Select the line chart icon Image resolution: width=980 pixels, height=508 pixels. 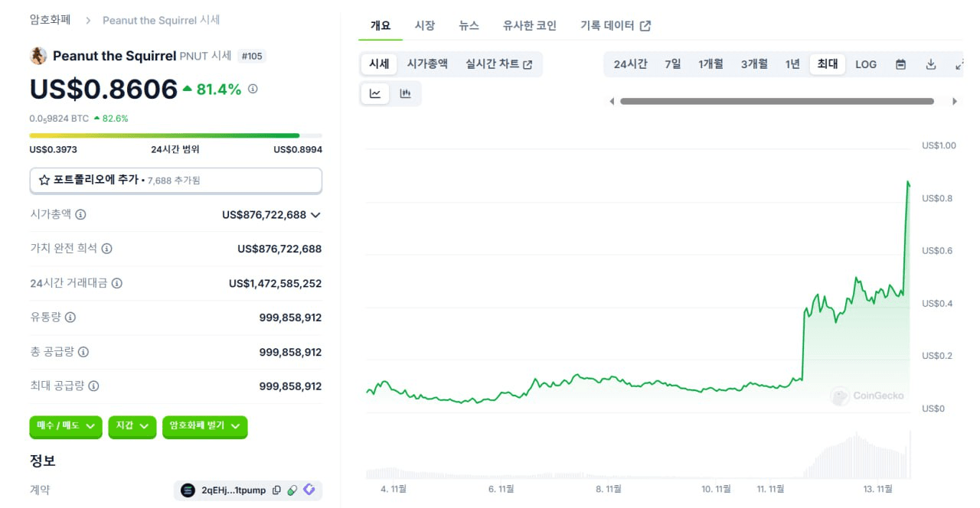[375, 93]
